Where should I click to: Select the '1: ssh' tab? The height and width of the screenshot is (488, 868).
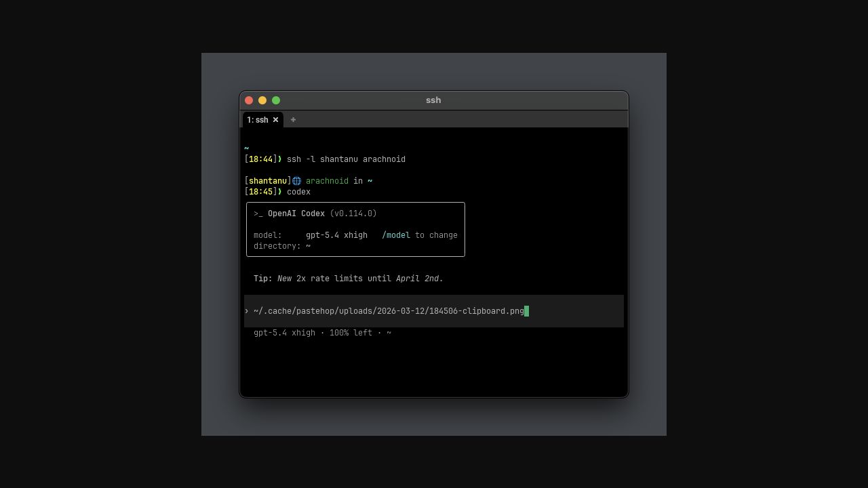[263, 120]
